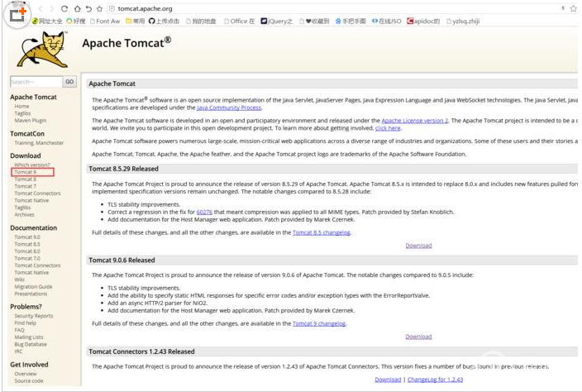Screen dimensions: 582x392
Task: Open the 好搜 bookmark
Action: tap(76, 22)
